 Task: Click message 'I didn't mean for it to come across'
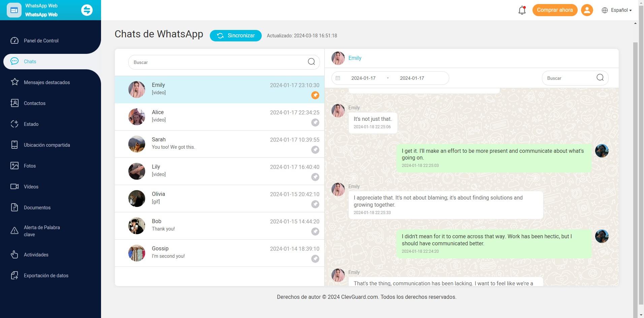click(x=494, y=244)
